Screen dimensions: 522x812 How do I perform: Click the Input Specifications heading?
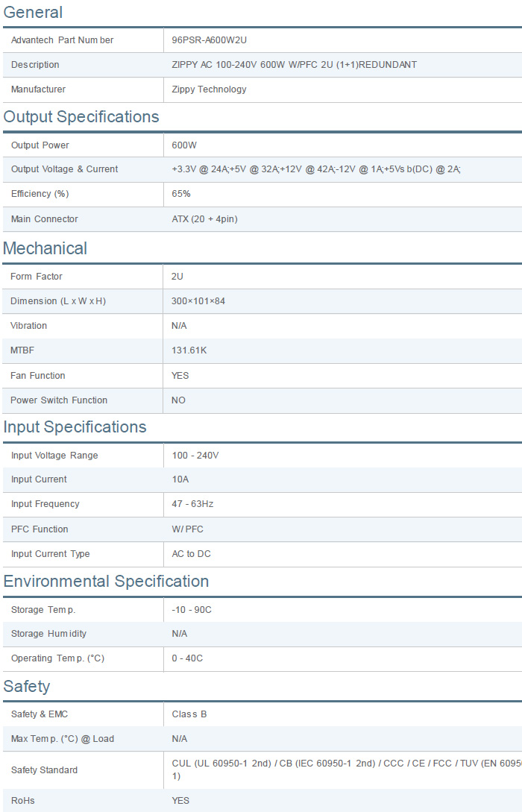tap(75, 427)
